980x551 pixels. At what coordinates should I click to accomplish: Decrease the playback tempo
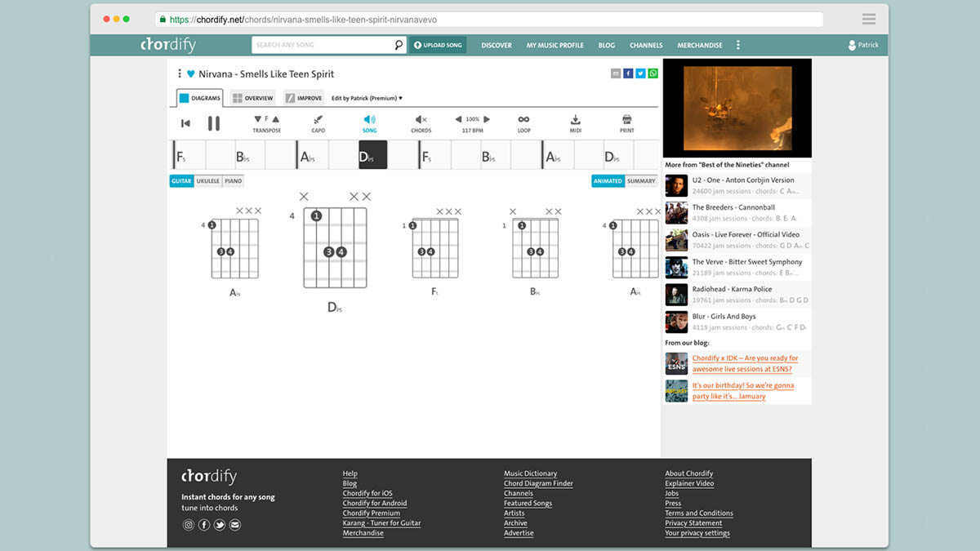[458, 119]
